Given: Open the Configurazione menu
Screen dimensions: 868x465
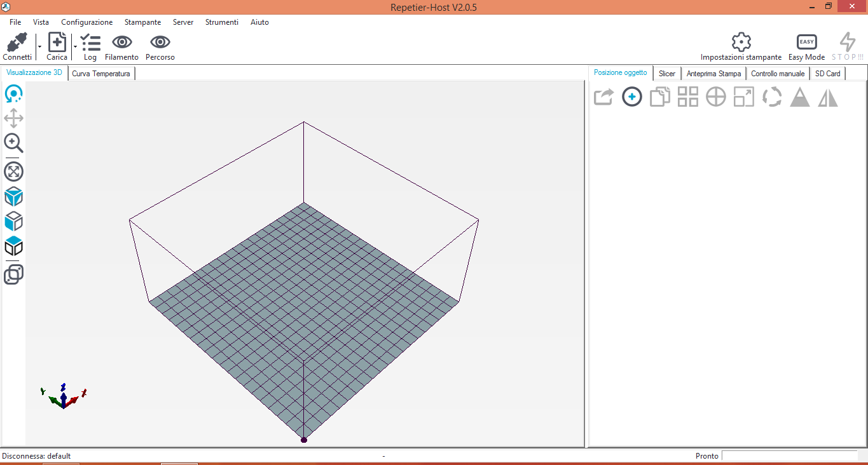Looking at the screenshot, I should coord(86,22).
